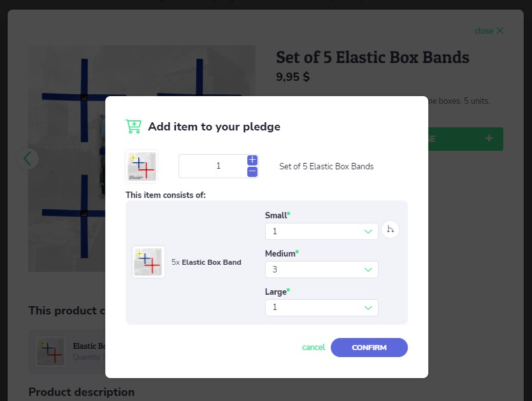Show previous product image with left arrow

pyautogui.click(x=28, y=158)
